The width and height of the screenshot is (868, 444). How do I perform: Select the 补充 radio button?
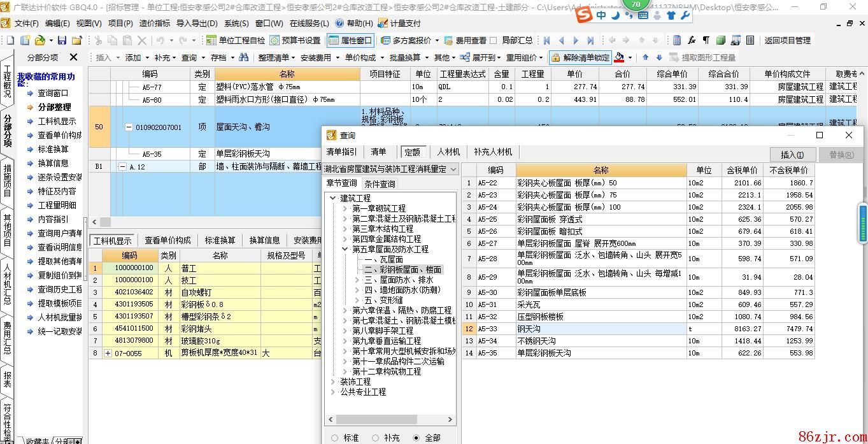point(376,438)
